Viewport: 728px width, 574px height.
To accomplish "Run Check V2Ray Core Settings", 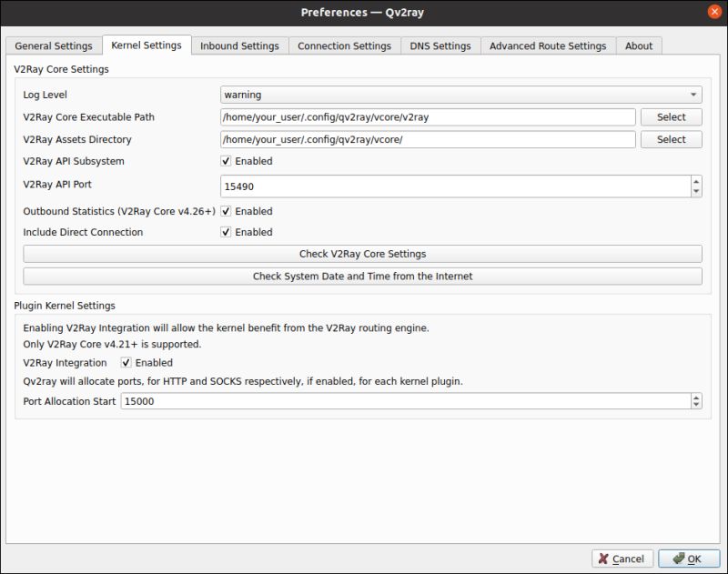I will (364, 255).
